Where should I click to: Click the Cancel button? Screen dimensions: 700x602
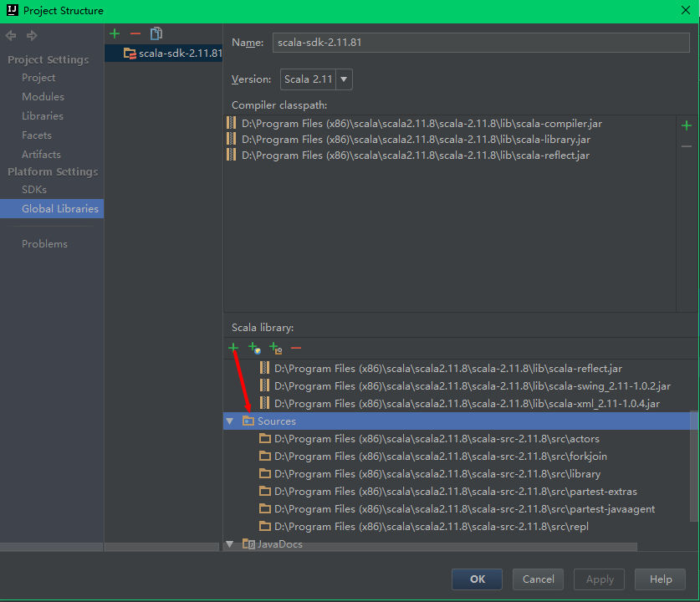pos(538,579)
